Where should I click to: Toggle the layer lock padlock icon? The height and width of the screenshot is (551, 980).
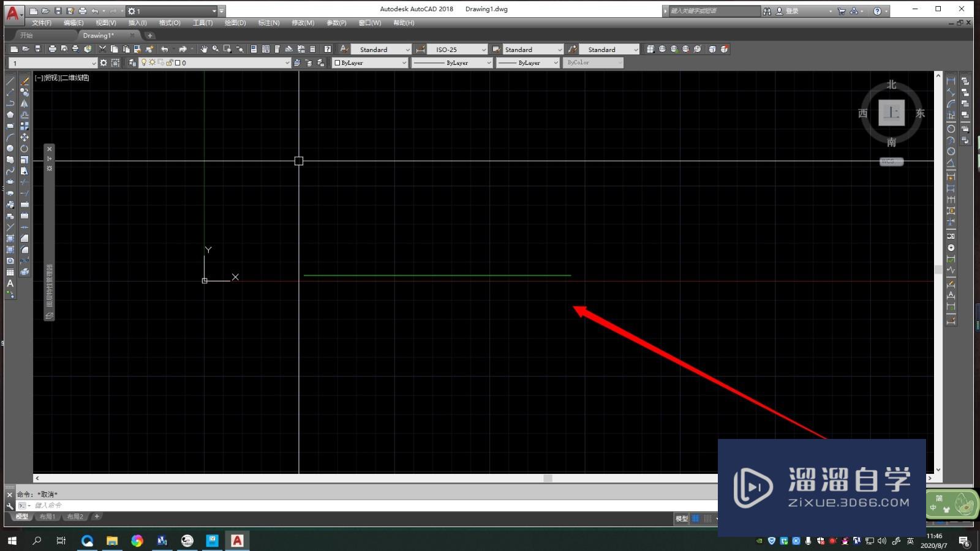pyautogui.click(x=169, y=62)
